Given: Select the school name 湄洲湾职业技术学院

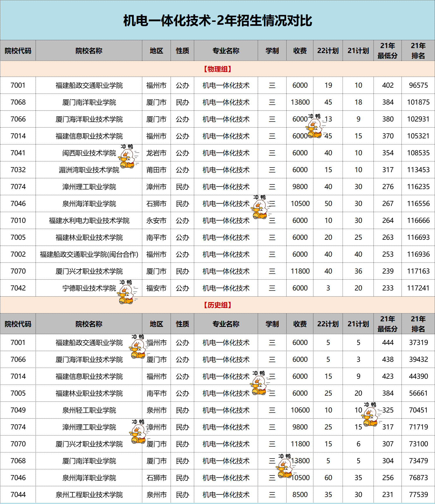Looking at the screenshot, I should (89, 170).
